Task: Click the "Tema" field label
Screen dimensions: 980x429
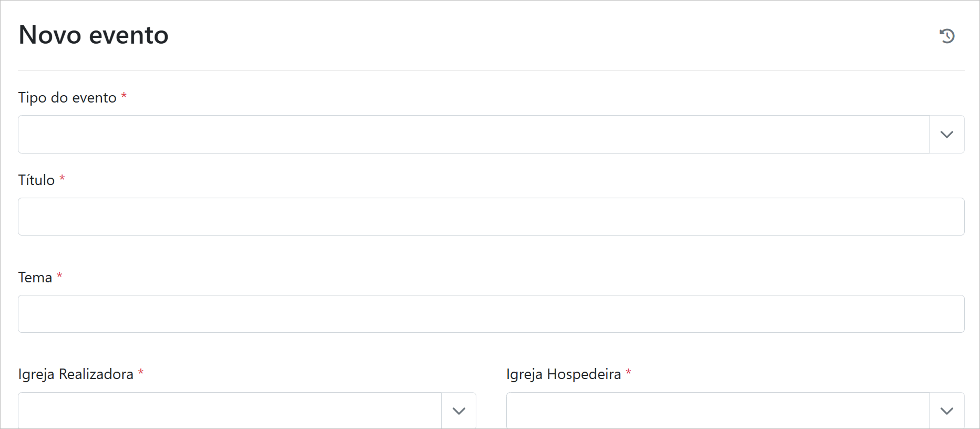Action: 35,278
